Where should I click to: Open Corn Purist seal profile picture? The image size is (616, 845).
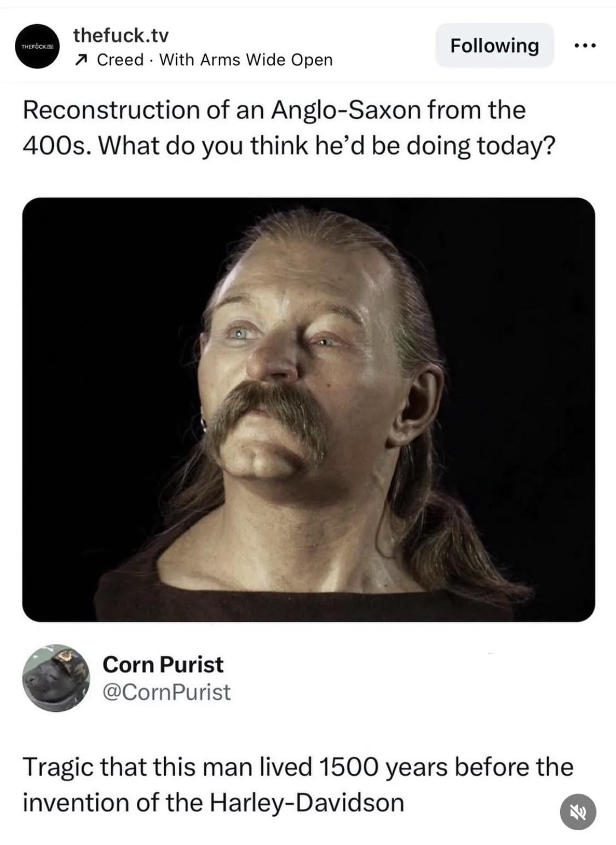click(x=56, y=678)
